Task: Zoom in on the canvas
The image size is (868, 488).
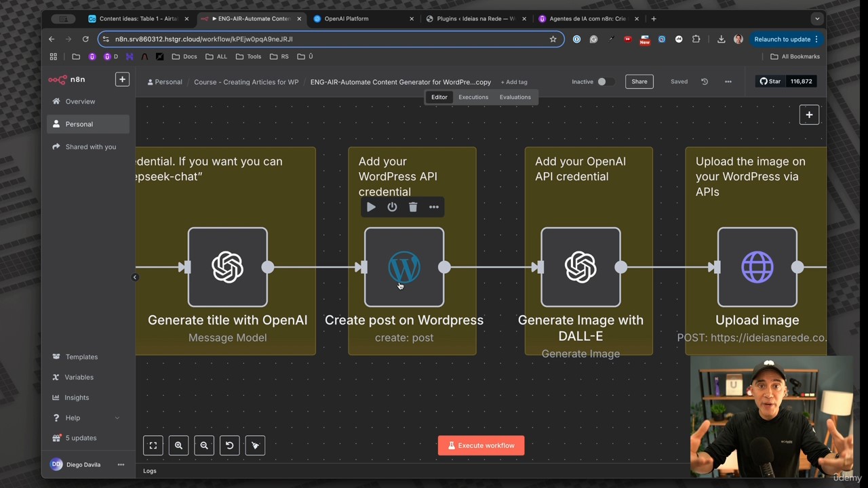Action: tap(178, 445)
